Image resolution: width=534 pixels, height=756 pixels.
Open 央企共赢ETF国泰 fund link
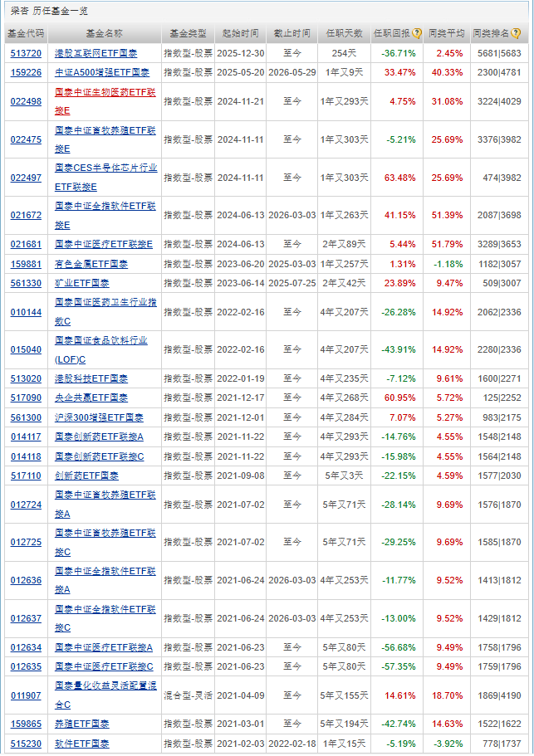91,398
